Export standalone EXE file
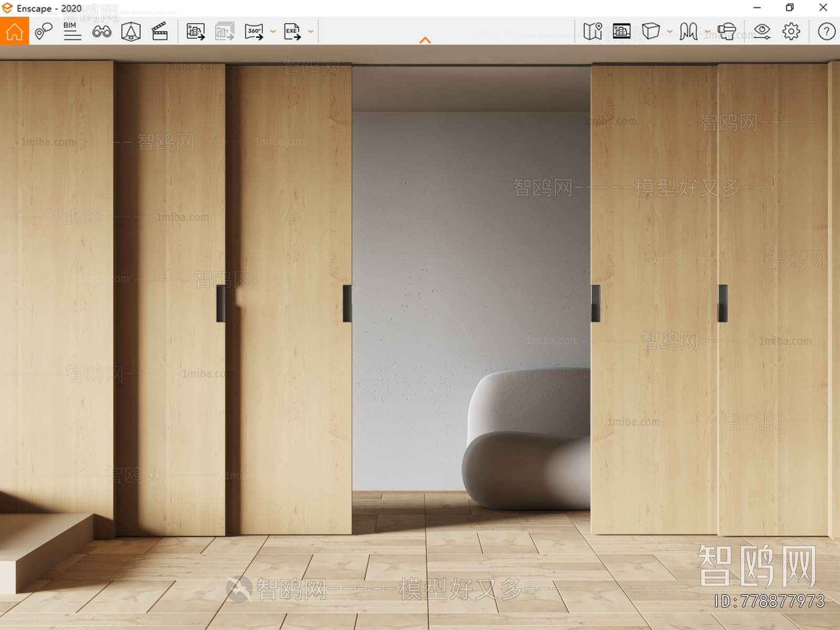This screenshot has width=840, height=630. (292, 31)
